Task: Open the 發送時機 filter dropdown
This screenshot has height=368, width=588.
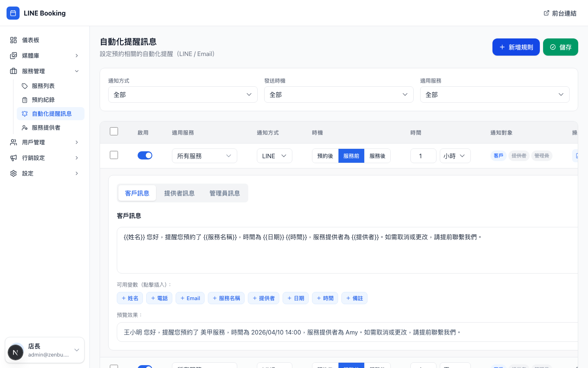Action: (339, 94)
